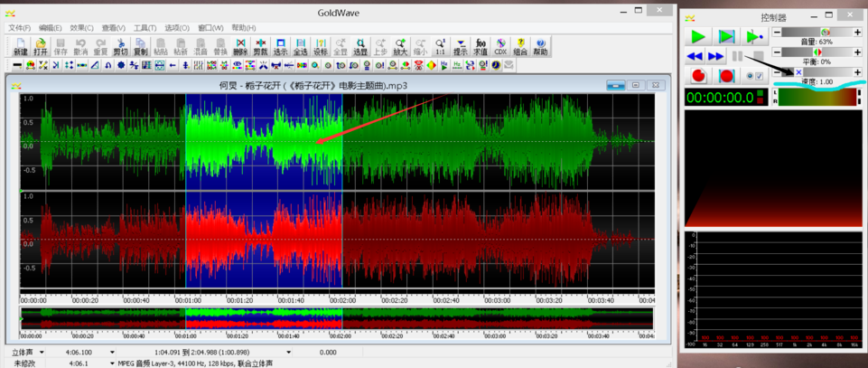Click the Trim (剪裁) toolbar icon
This screenshot has width=868, height=368.
pyautogui.click(x=260, y=47)
